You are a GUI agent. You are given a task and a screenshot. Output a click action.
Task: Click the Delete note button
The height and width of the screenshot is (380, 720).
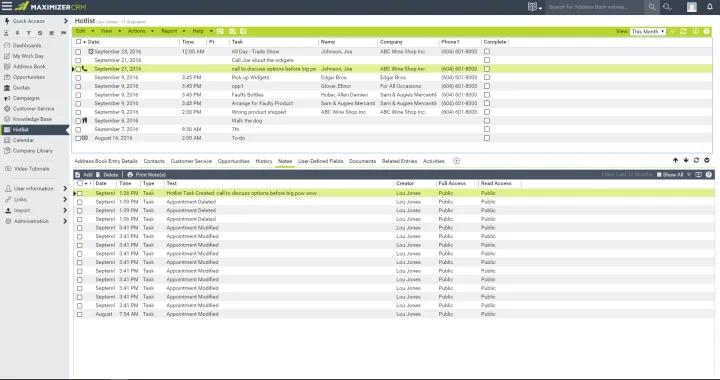pyautogui.click(x=108, y=174)
